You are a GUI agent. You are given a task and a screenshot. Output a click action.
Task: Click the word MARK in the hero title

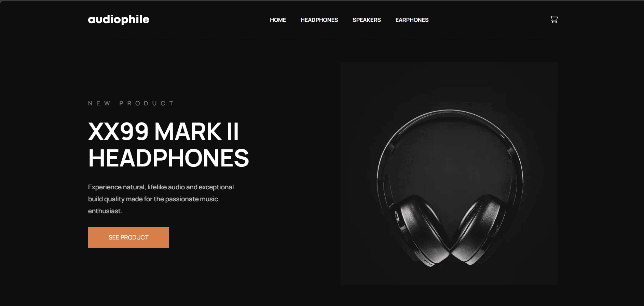[x=188, y=132]
